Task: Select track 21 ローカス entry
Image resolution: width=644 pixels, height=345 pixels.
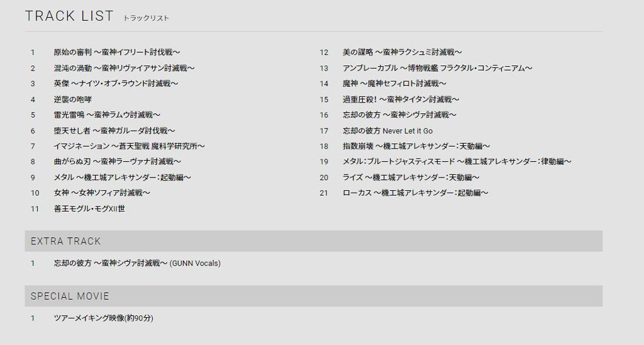Action: (416, 193)
